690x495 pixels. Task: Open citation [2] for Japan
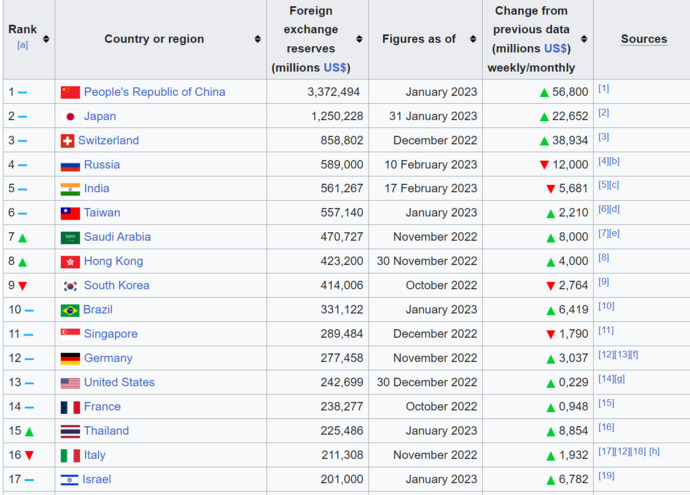603,113
